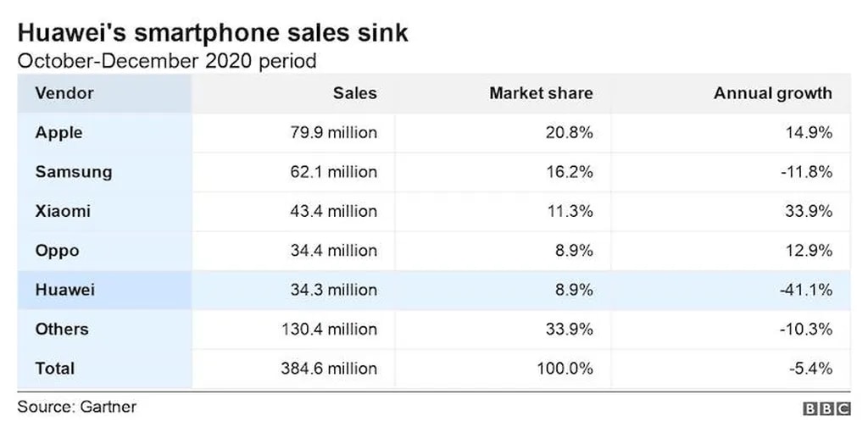Click the Market share column header
The width and height of the screenshot is (868, 438).
[541, 92]
